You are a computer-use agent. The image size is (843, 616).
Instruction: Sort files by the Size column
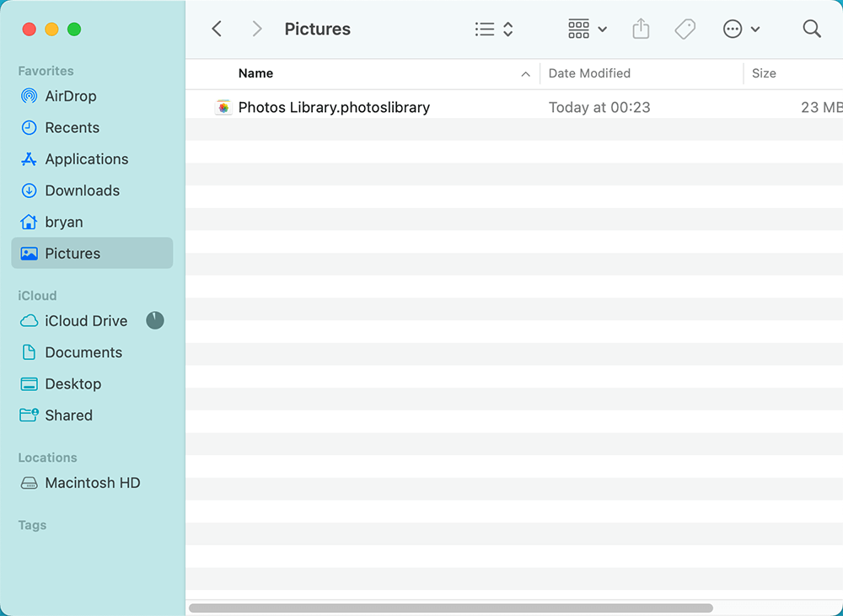[764, 73]
